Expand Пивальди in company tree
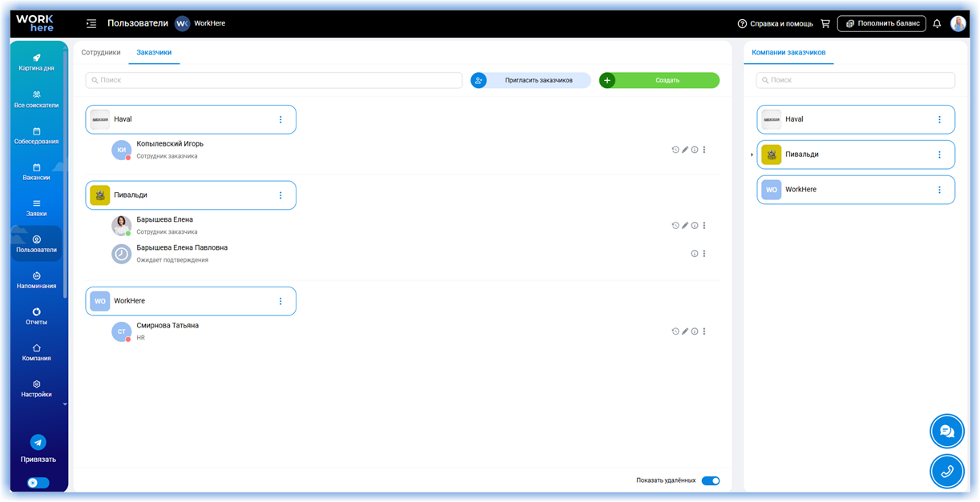 (752, 155)
